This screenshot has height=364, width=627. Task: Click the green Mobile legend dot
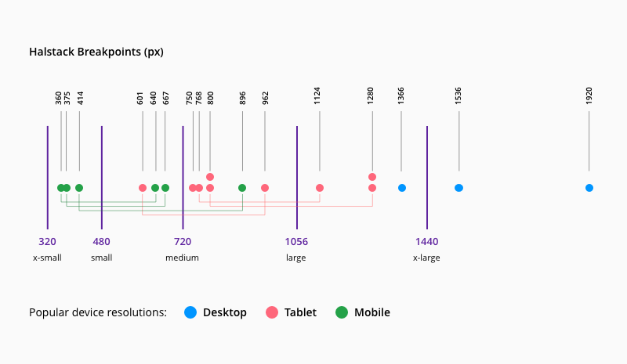tap(342, 312)
